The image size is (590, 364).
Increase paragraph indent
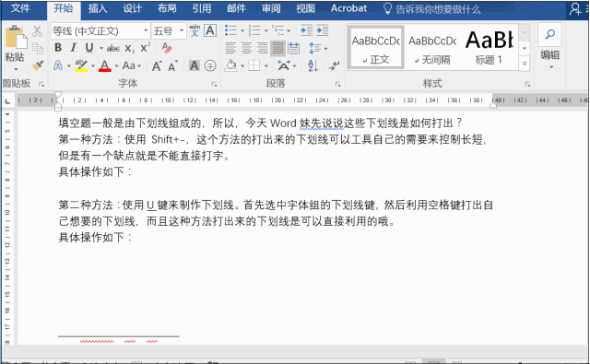coord(323,30)
